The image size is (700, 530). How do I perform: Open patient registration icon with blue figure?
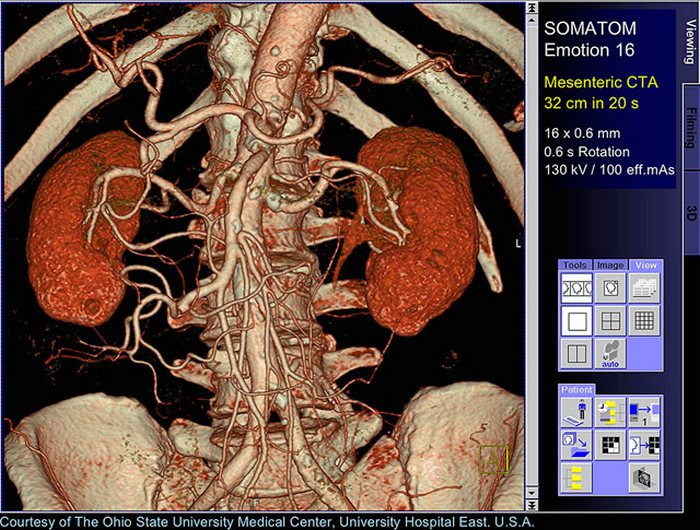(x=576, y=412)
